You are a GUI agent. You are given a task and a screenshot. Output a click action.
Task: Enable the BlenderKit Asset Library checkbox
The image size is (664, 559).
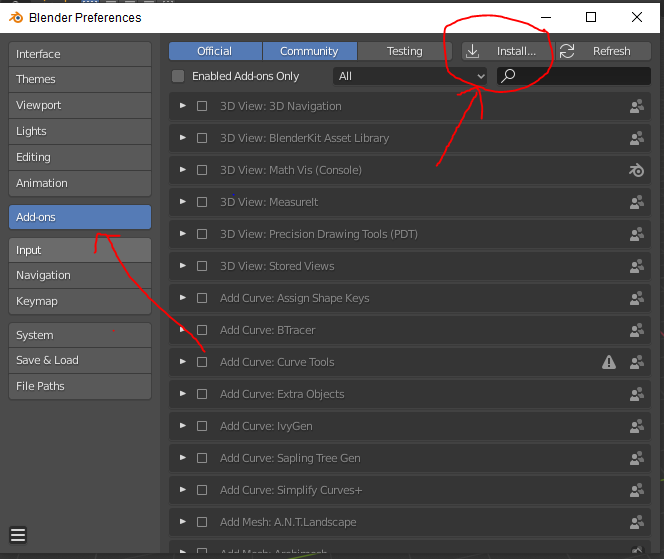pos(202,138)
